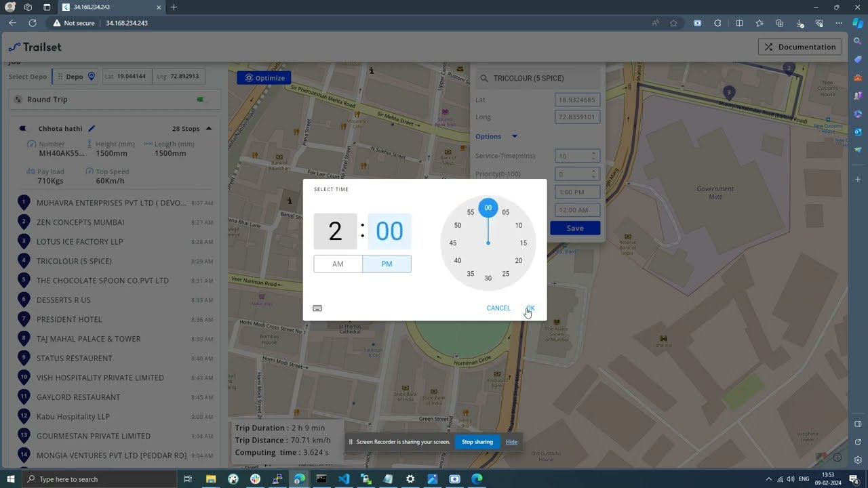Screen dimensions: 868x488
Task: Open browser Extensions puzzle icon
Action: tap(717, 23)
